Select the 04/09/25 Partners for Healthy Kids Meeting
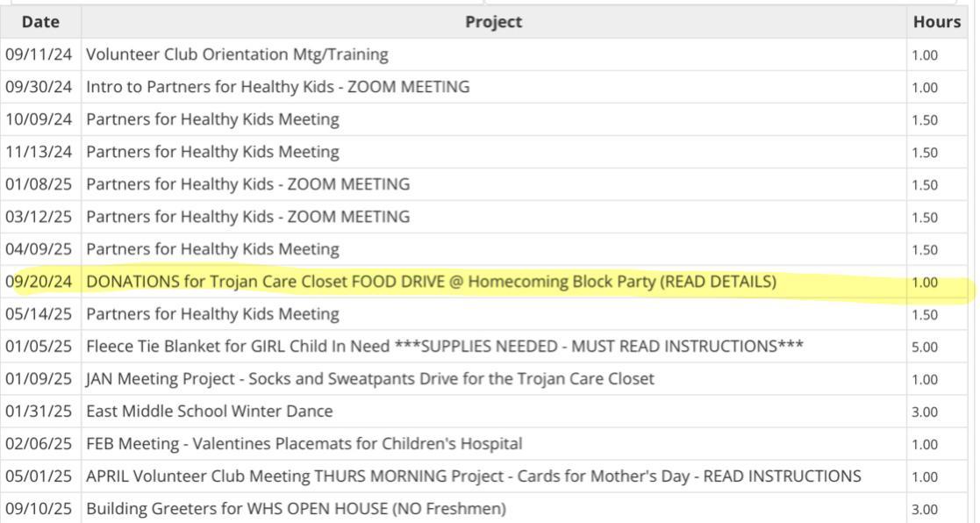Screen dimensions: 980x523 point(212,249)
